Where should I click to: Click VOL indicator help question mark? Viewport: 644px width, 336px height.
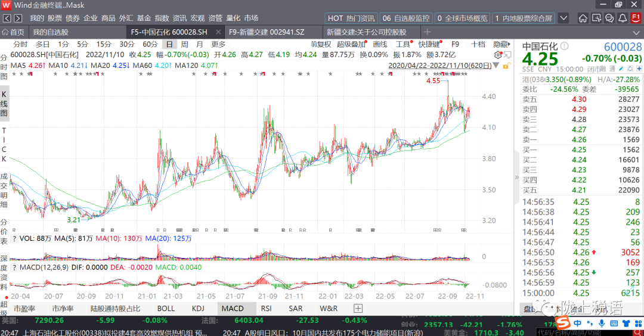(14, 238)
